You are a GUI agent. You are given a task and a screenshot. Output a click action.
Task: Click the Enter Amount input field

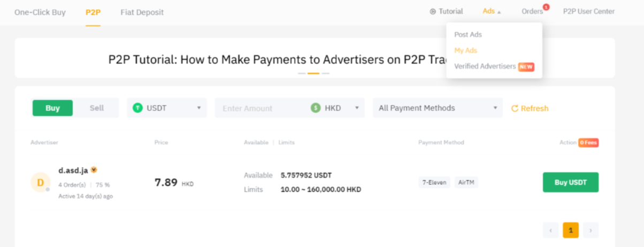click(262, 108)
